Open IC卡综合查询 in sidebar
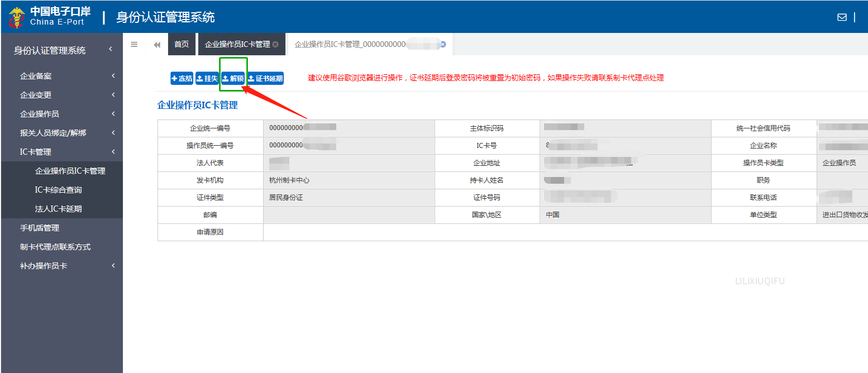 tap(58, 190)
